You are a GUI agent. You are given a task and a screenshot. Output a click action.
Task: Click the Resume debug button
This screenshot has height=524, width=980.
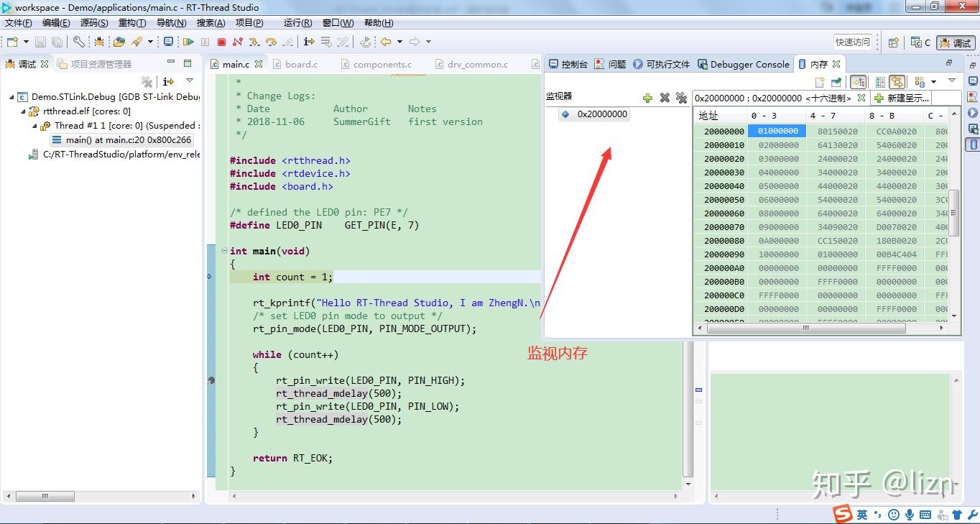tap(188, 42)
